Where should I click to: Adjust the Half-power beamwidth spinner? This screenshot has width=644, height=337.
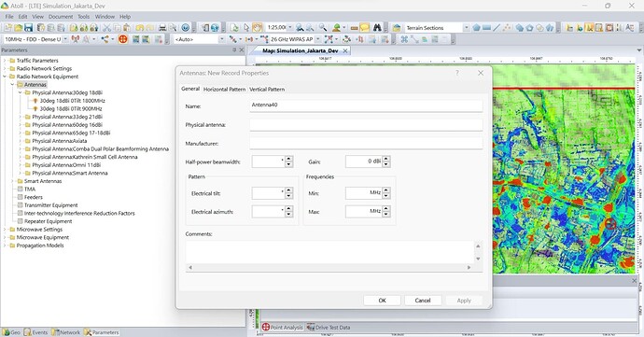(x=288, y=161)
